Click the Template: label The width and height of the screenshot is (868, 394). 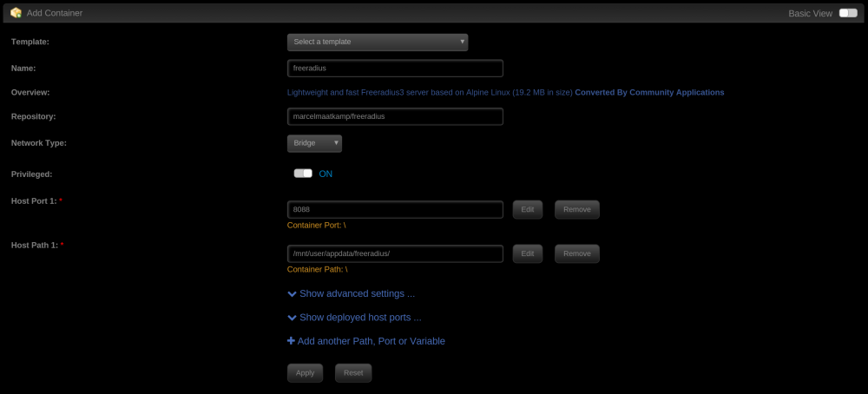[x=30, y=42]
